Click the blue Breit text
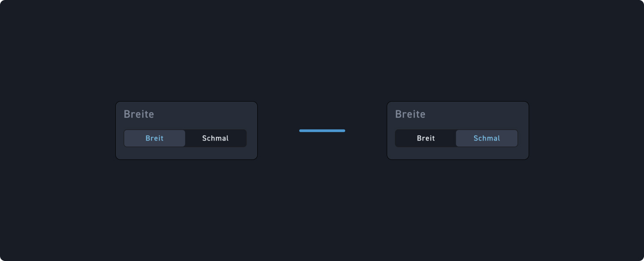This screenshot has height=261, width=644. pos(155,138)
